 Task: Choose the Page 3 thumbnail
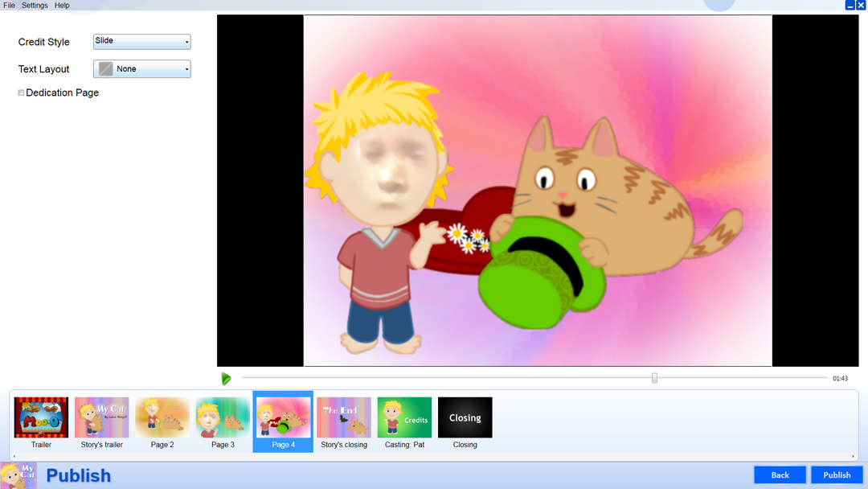[x=223, y=417]
